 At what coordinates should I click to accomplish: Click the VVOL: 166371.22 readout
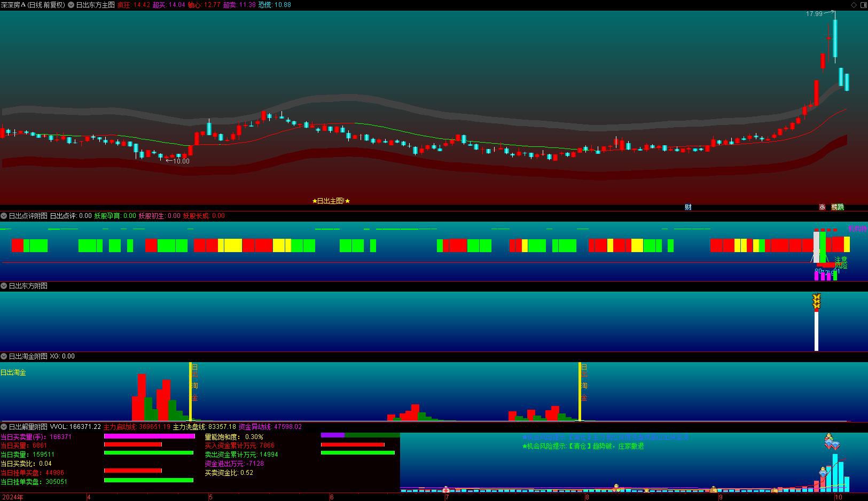coord(75,427)
